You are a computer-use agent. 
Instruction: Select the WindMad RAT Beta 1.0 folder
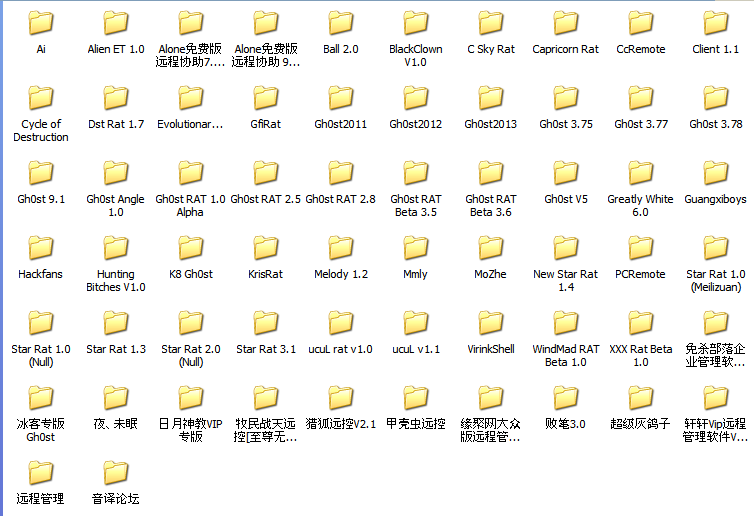point(566,324)
